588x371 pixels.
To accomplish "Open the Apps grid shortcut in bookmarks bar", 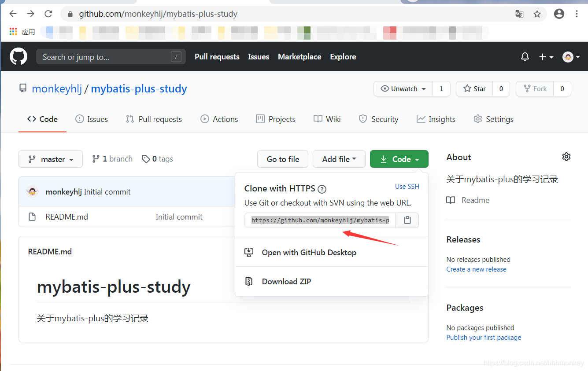I will tap(22, 32).
